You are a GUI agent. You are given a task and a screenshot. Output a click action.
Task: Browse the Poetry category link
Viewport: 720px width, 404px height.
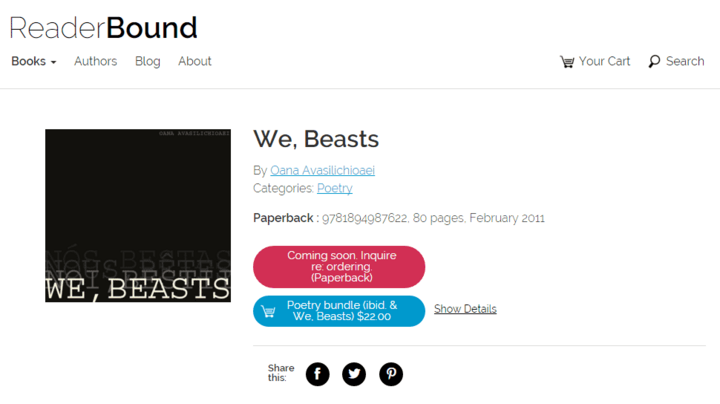[335, 188]
